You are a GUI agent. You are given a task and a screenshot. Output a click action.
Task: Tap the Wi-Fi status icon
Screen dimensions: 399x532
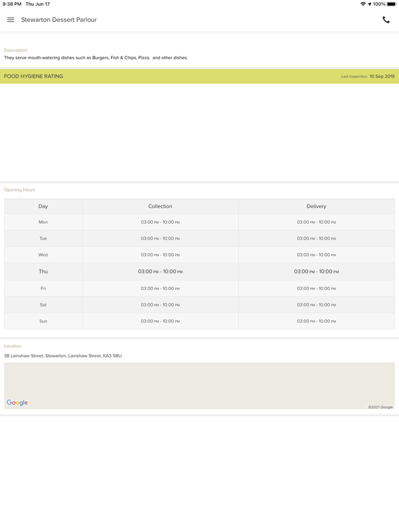(363, 4)
